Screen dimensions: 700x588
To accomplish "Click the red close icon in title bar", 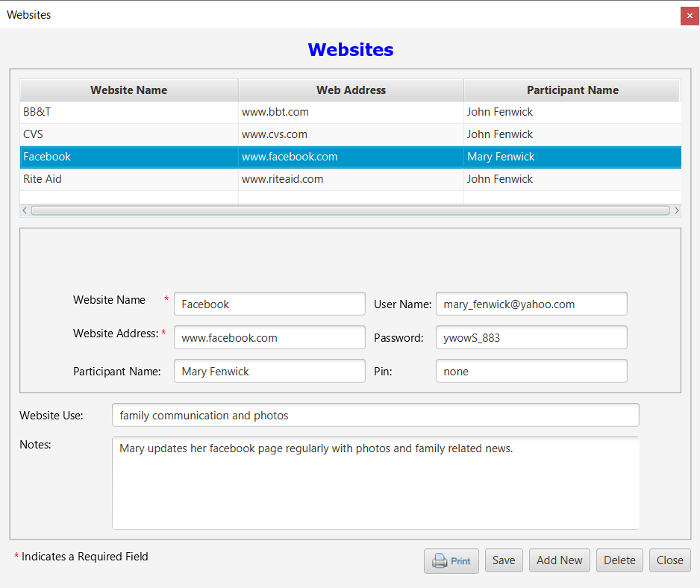I will (689, 15).
